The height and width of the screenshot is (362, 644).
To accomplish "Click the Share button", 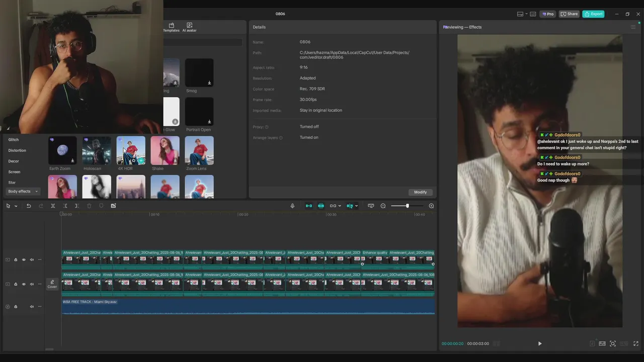I will click(570, 14).
